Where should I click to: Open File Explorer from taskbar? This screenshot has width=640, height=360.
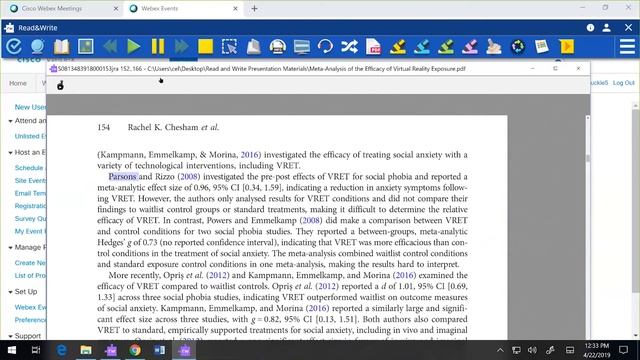[86, 350]
